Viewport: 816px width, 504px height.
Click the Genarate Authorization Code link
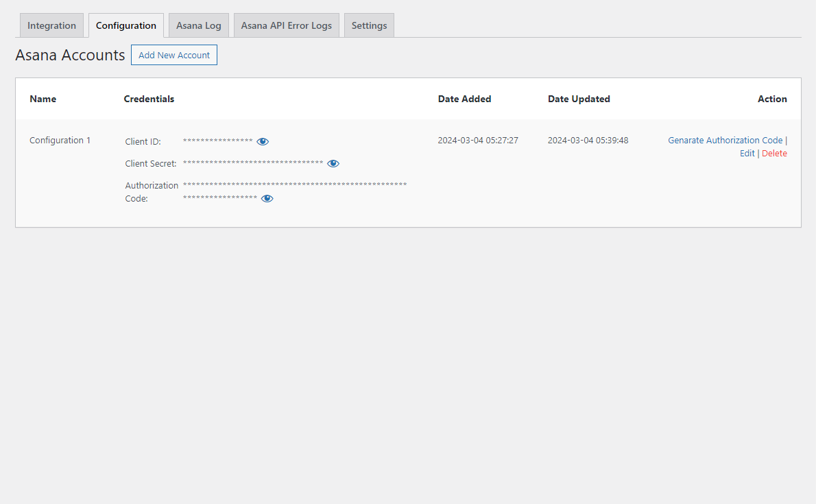point(725,141)
